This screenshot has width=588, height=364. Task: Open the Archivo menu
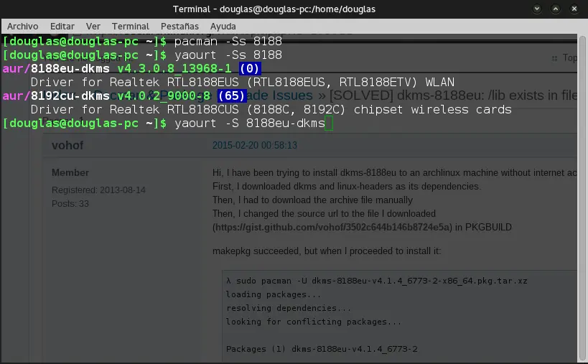22,27
